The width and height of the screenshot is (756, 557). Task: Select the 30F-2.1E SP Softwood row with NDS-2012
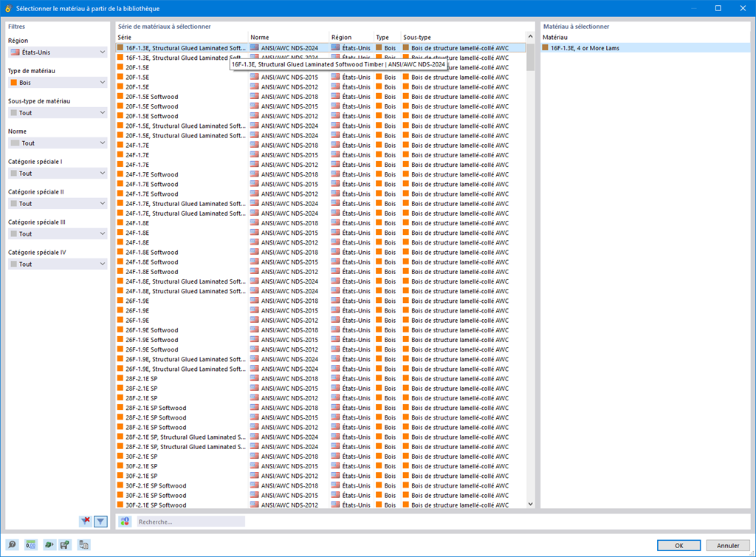[320, 505]
